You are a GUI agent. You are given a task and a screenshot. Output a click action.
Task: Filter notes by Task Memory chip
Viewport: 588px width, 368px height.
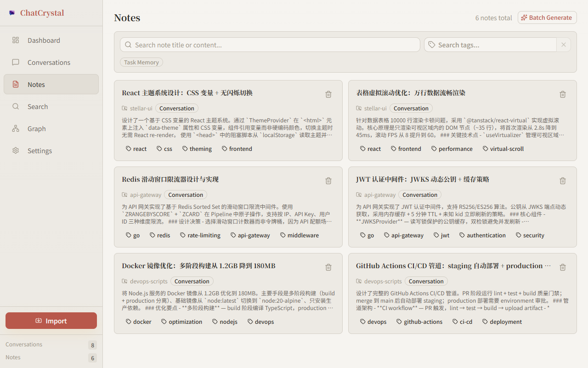141,62
